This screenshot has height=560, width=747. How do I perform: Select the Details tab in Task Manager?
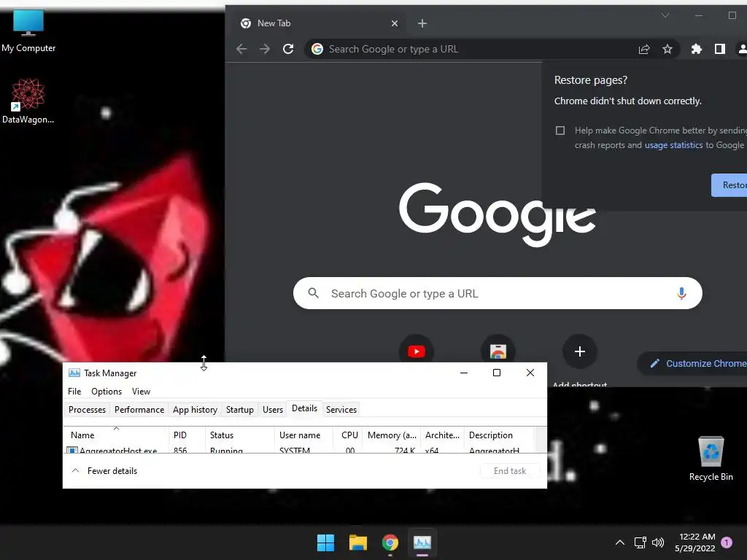304,408
